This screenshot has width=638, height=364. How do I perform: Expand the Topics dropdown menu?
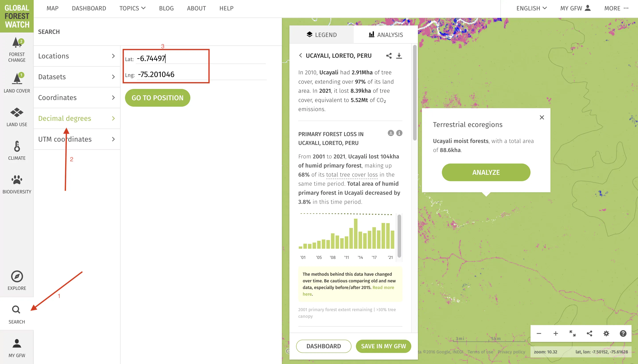tap(132, 8)
